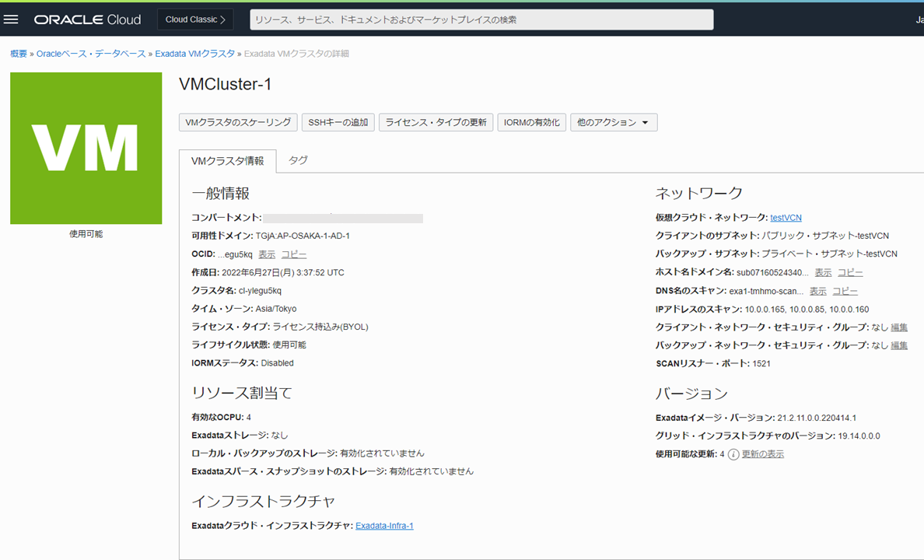Screen dimensions: 924x560
Task: Expand the 他のアクション dropdown
Action: click(x=614, y=123)
